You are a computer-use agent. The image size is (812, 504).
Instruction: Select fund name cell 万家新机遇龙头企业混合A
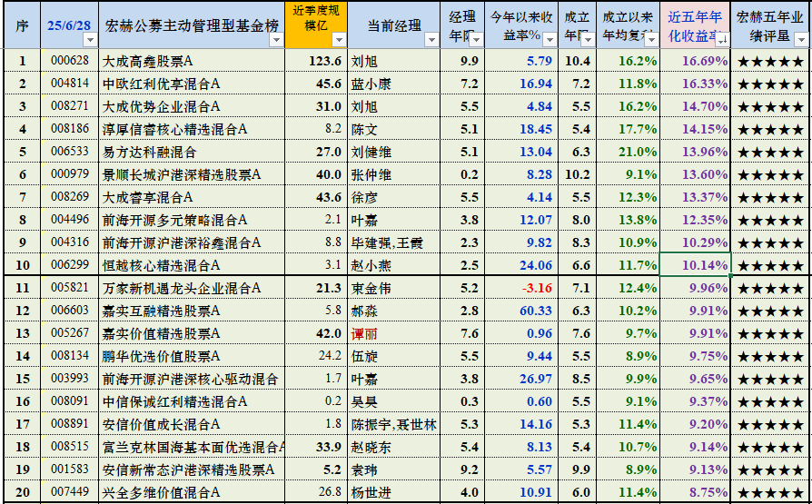[x=192, y=288]
